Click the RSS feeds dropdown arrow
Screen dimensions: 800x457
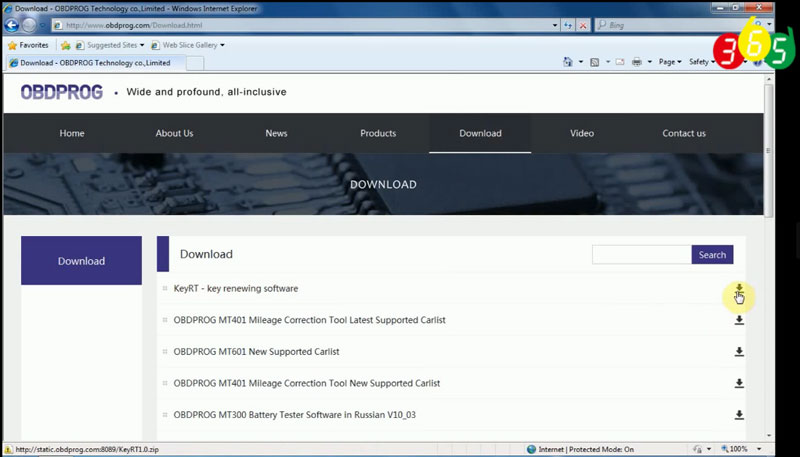pos(607,62)
